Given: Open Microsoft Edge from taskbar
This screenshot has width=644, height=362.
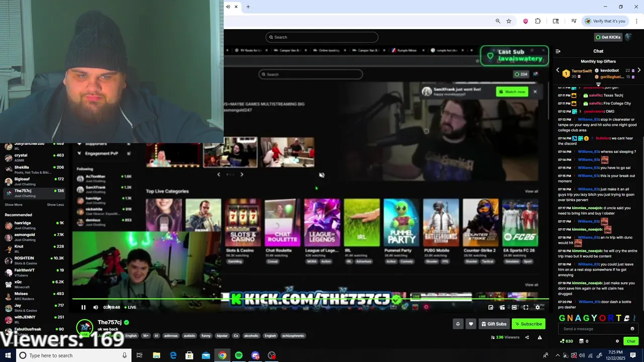Looking at the screenshot, I should (x=173, y=355).
